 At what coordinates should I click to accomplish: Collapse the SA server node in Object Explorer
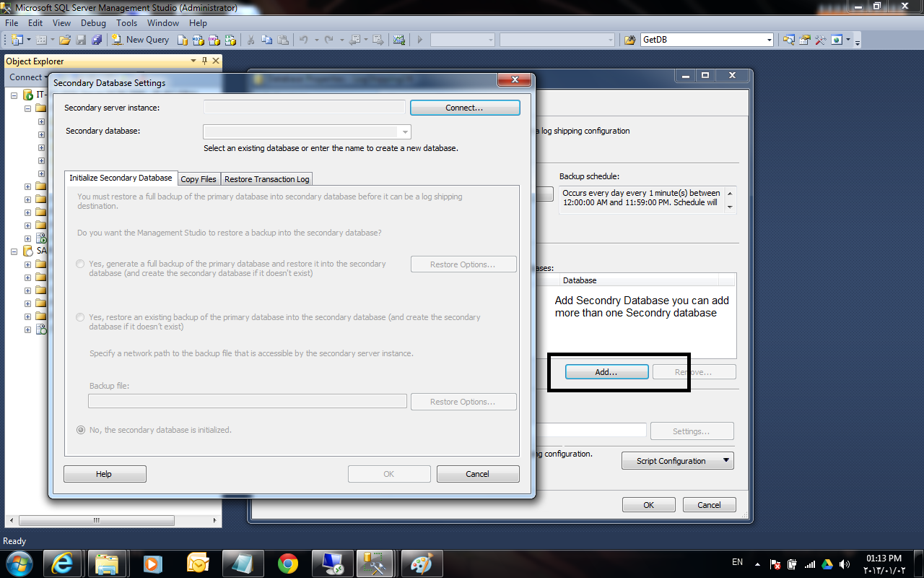tap(14, 251)
